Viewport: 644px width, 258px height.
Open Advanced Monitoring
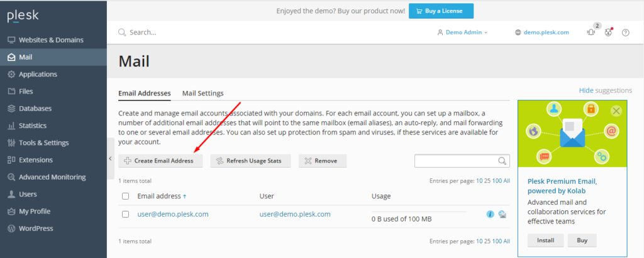coord(53,177)
